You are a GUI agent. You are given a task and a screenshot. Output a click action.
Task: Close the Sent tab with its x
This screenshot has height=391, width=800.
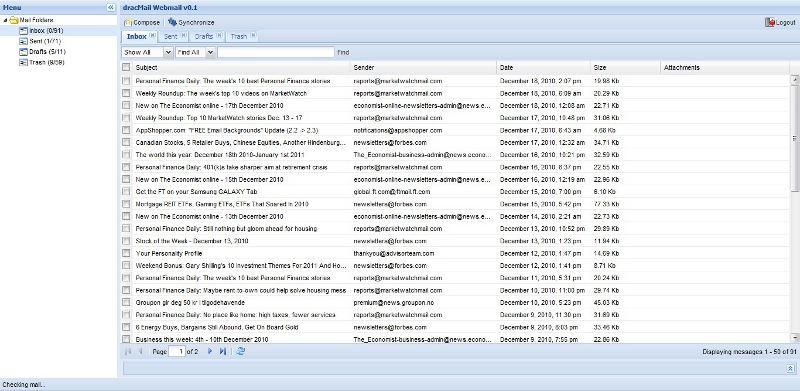click(x=183, y=35)
